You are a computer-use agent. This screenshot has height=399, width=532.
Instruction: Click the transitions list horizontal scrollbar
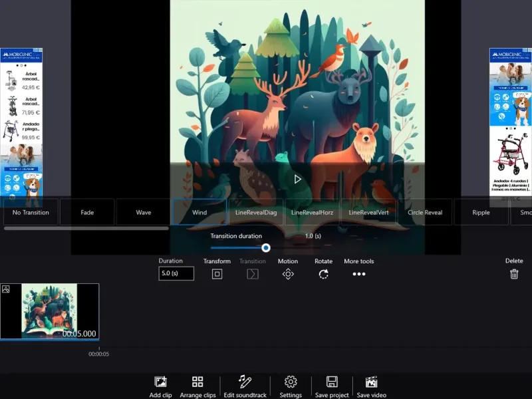86,228
